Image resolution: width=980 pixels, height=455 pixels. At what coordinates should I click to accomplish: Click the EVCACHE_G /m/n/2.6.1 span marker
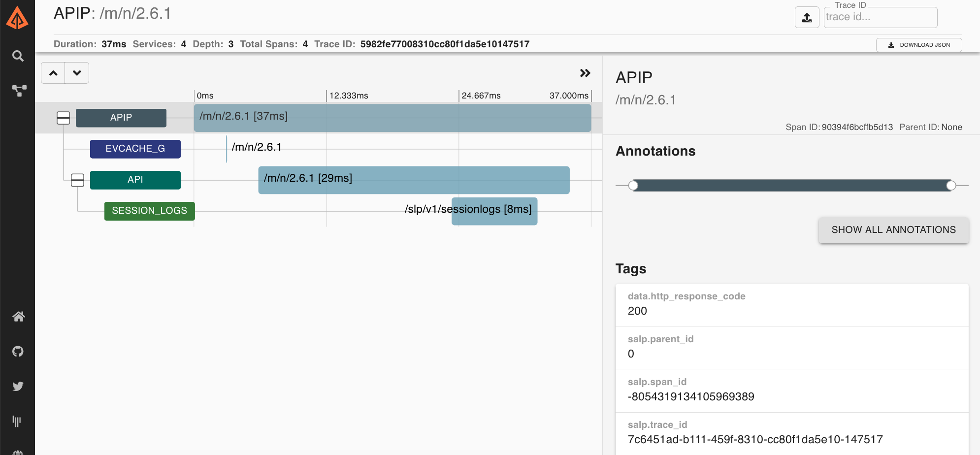point(227,149)
